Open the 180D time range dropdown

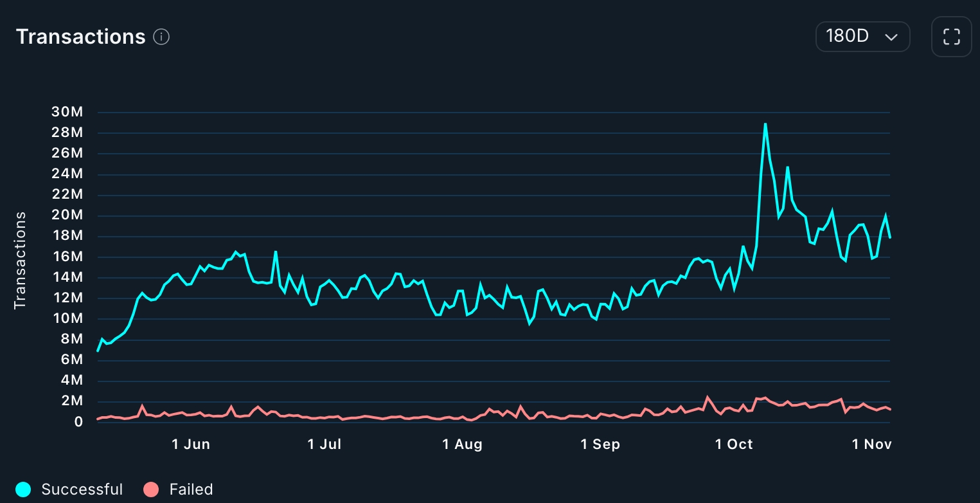(x=862, y=37)
